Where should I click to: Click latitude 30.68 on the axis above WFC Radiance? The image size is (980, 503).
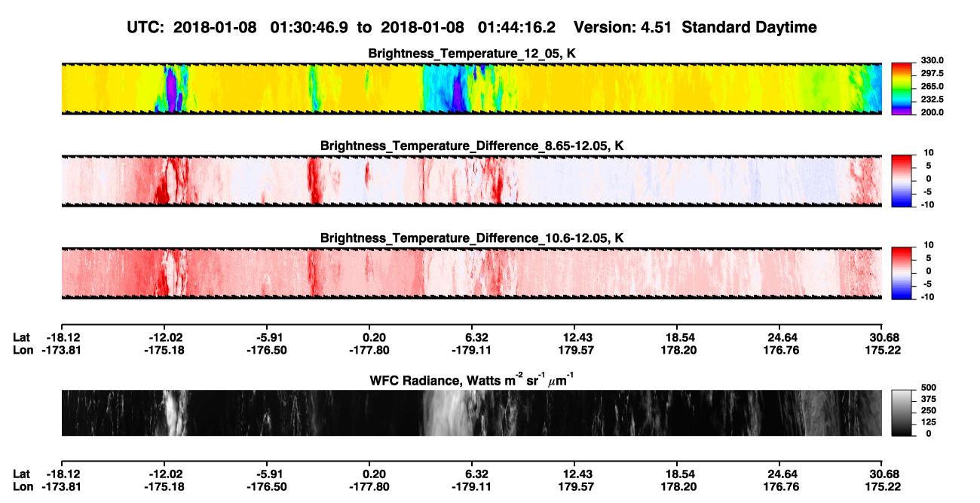(883, 337)
